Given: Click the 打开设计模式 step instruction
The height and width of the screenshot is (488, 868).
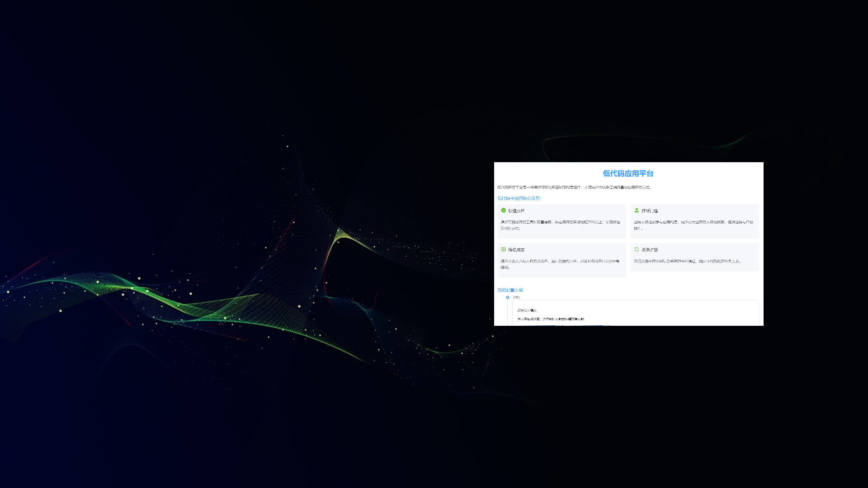Looking at the screenshot, I should (527, 310).
